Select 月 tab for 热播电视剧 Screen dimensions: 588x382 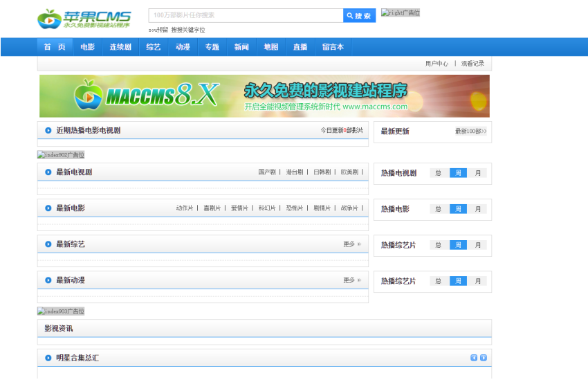pyautogui.click(x=478, y=173)
